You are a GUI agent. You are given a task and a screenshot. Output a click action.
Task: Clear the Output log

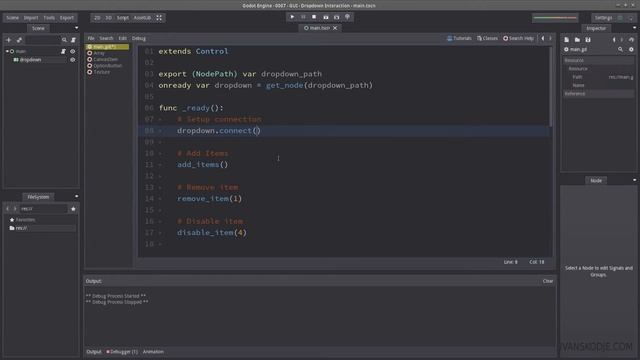click(548, 281)
